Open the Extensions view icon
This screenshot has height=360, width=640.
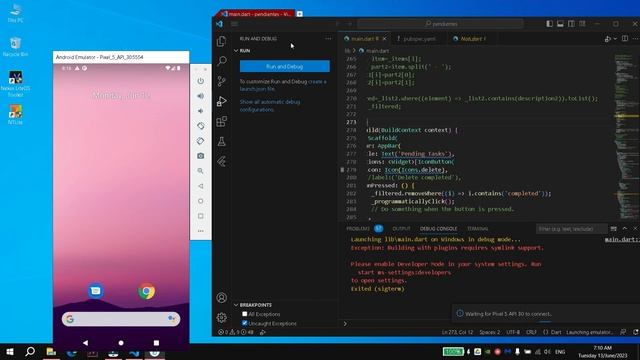click(x=222, y=121)
